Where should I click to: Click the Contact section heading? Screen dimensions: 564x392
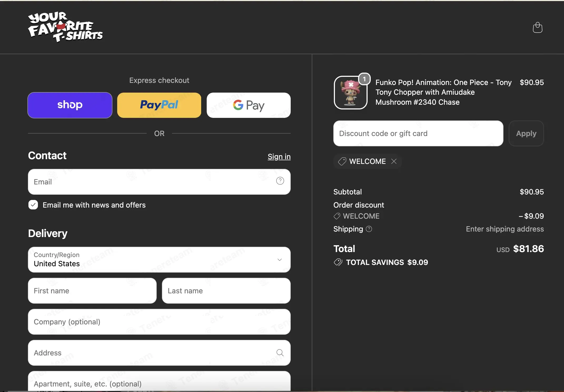point(47,155)
